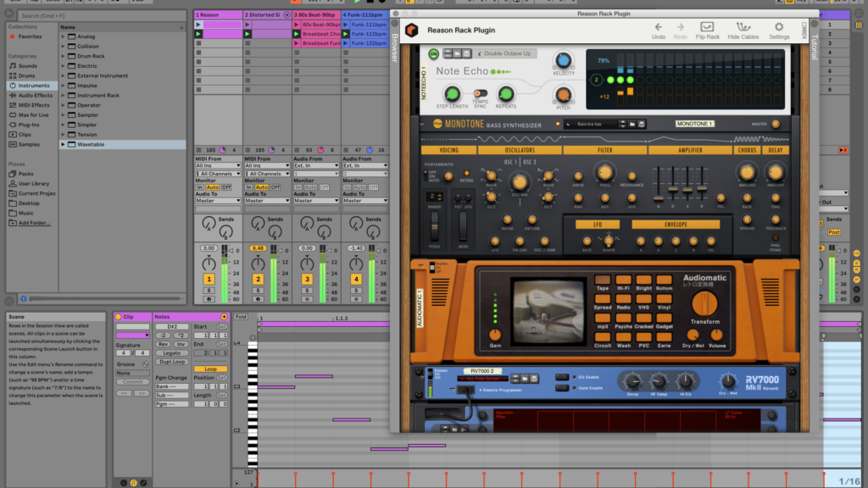Click the browser search field
Screen dimensions: 868x488
point(102,15)
